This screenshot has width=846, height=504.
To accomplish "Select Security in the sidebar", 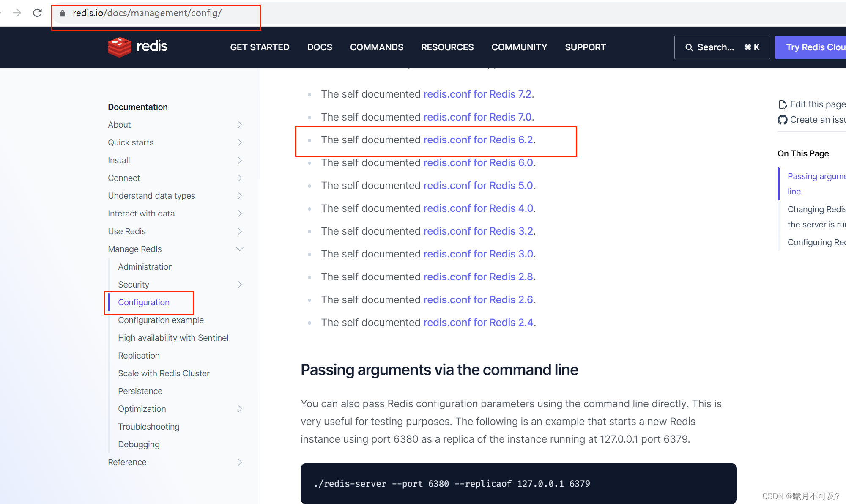I will point(134,285).
